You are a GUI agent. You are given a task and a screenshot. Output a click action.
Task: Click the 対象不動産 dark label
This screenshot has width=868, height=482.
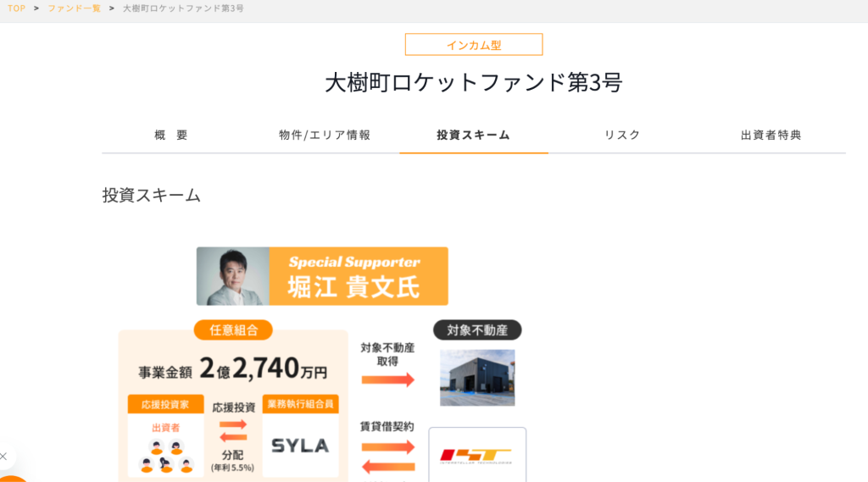pos(477,330)
